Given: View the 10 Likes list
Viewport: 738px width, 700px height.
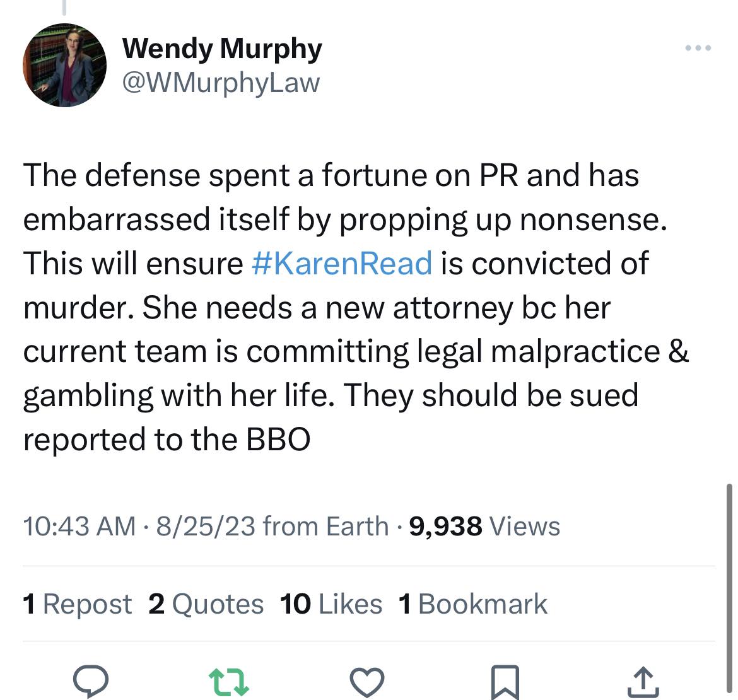Looking at the screenshot, I should pyautogui.click(x=331, y=604).
